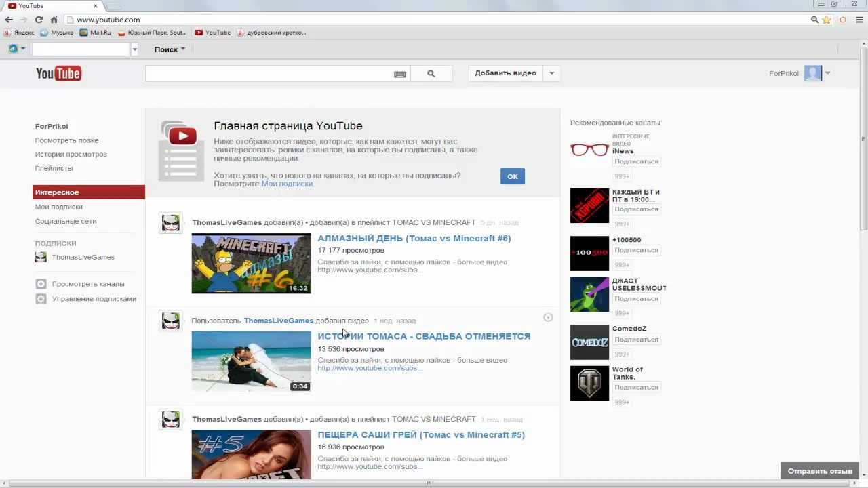The image size is (868, 488).
Task: Open toolbar search field dropdown arrow
Action: (134, 49)
